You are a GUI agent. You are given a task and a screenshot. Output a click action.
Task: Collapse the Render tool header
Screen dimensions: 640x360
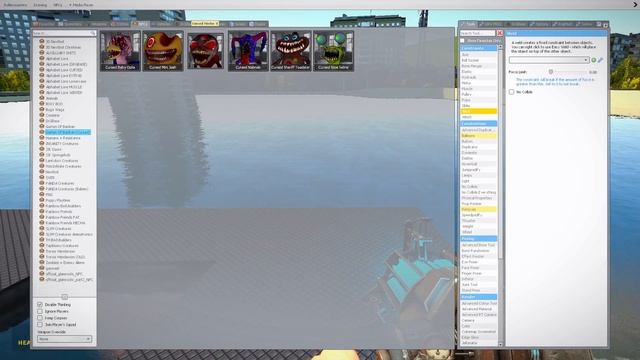(478, 297)
